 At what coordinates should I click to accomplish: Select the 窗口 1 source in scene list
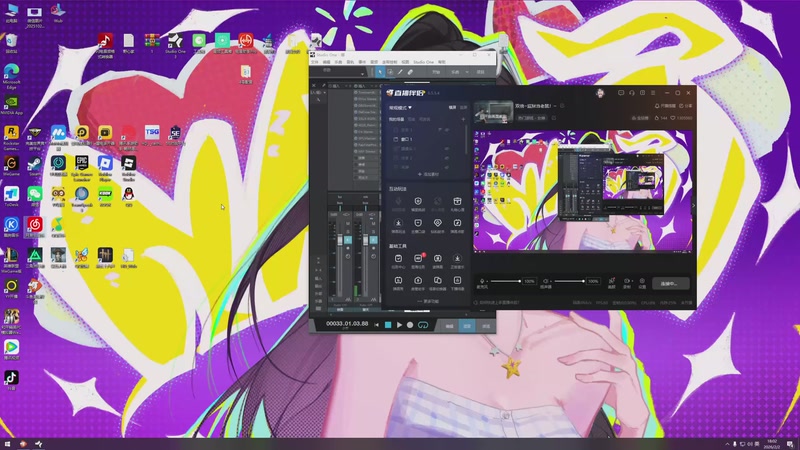click(406, 139)
